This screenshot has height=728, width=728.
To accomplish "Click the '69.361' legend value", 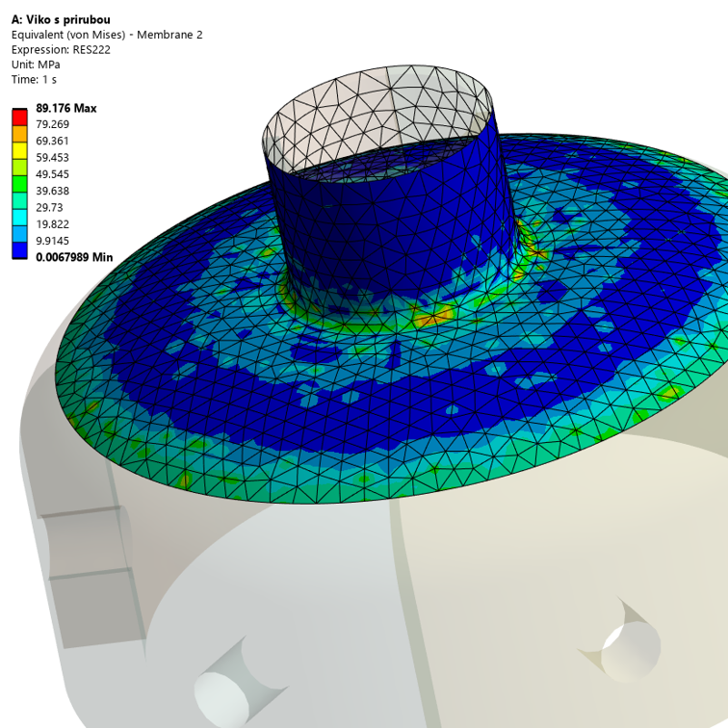I will click(52, 142).
